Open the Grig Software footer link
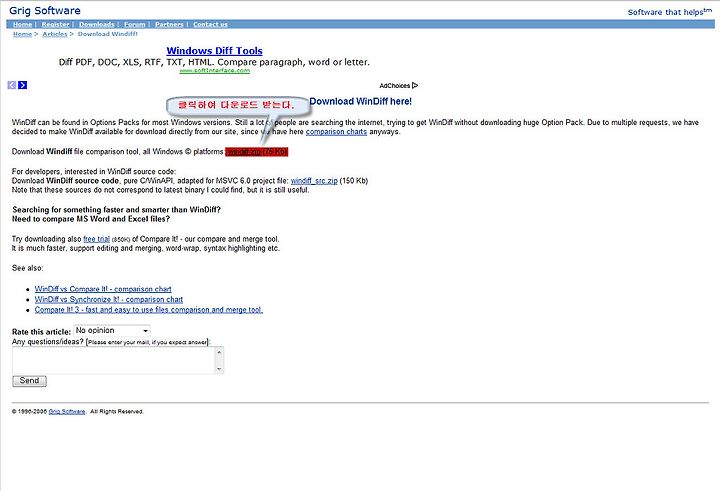The height and width of the screenshot is (491, 720). pyautogui.click(x=67, y=412)
